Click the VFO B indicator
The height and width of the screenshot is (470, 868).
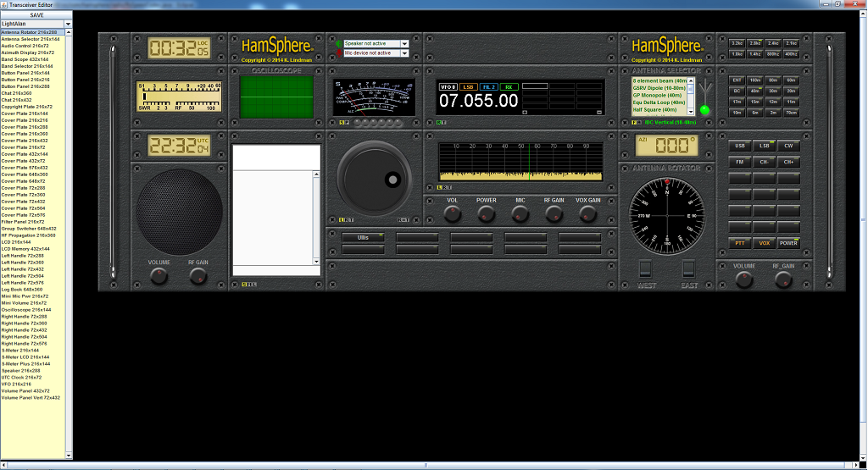(x=448, y=87)
